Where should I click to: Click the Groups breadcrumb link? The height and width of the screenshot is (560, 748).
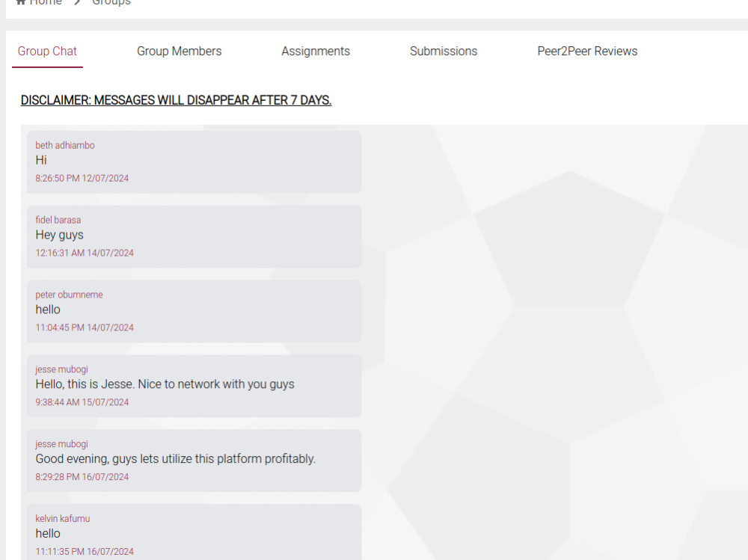(111, 2)
